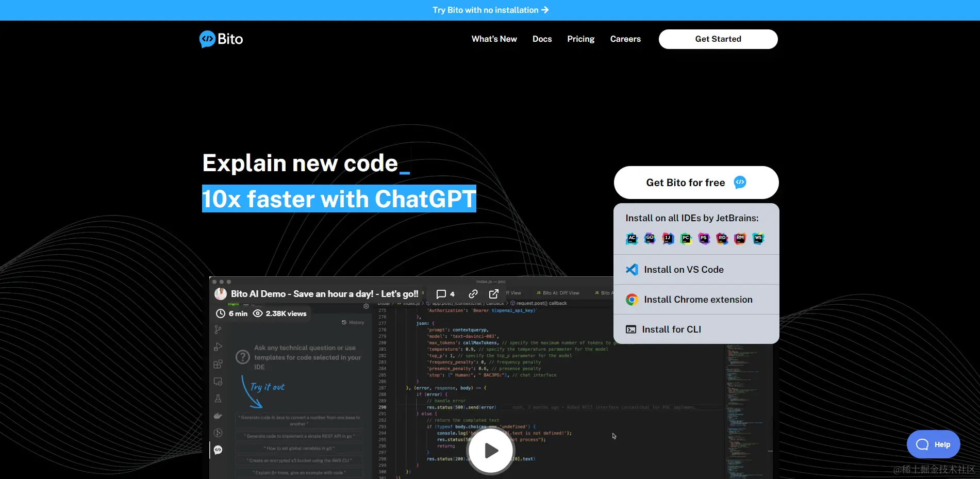
Task: Click the 'Explain new code' heading text
Action: click(300, 163)
